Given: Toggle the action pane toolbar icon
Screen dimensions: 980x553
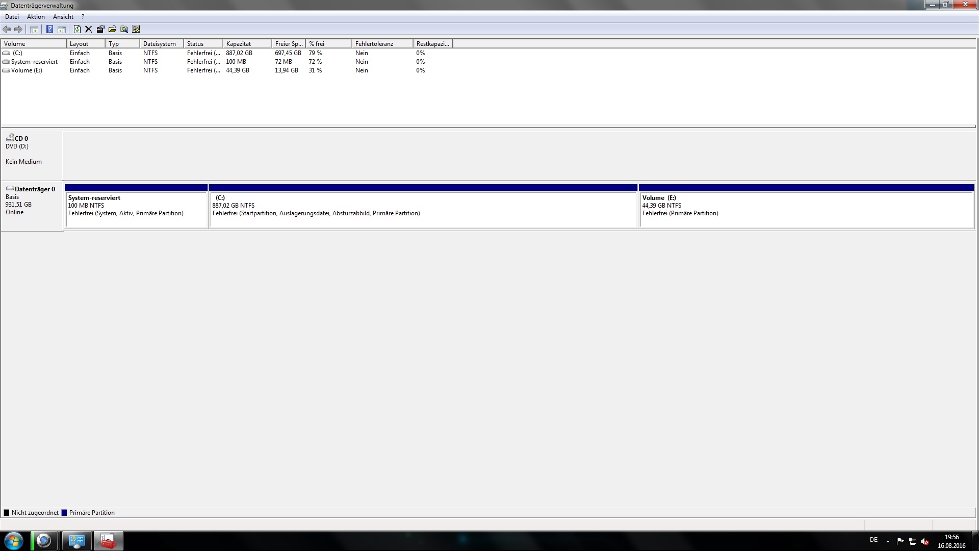Looking at the screenshot, I should 62,30.
